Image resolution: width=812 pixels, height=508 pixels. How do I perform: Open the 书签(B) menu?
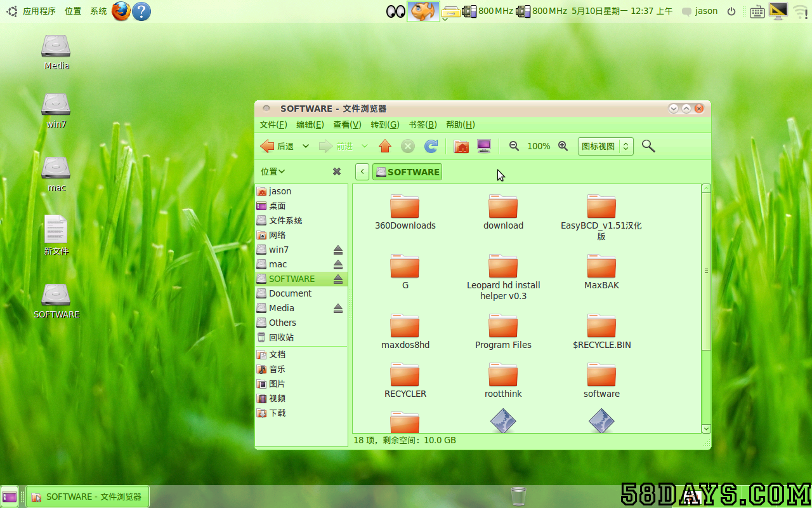click(422, 124)
